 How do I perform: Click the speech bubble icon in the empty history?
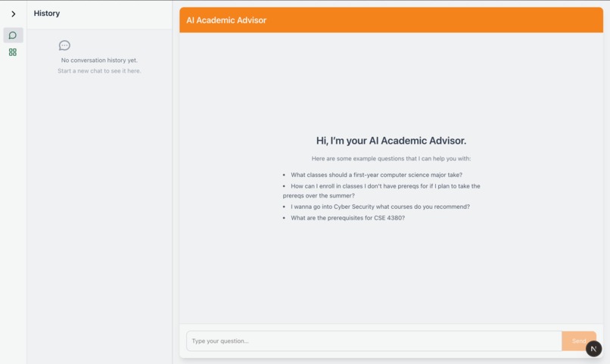point(64,45)
